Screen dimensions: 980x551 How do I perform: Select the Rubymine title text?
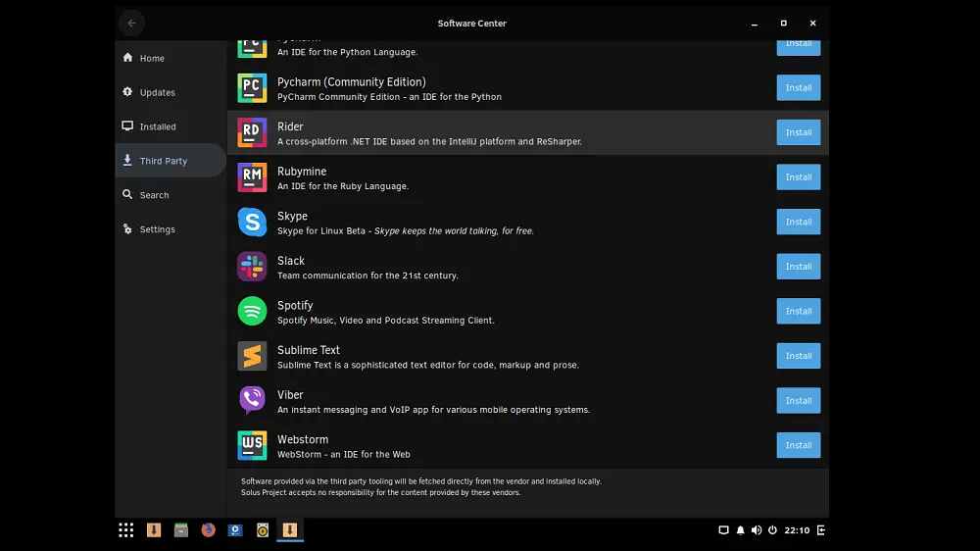302,172
